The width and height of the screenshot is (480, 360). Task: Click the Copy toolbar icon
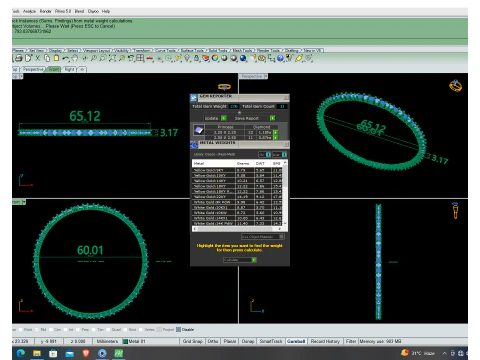[47, 58]
